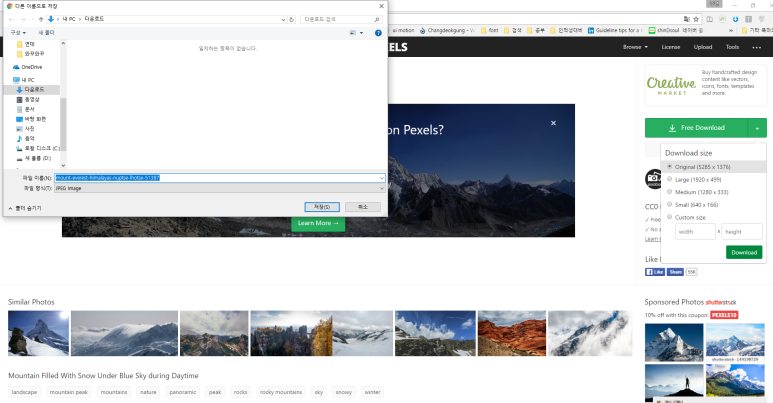Open the Creative Market advertisement
This screenshot has height=403, width=773.
[x=705, y=85]
